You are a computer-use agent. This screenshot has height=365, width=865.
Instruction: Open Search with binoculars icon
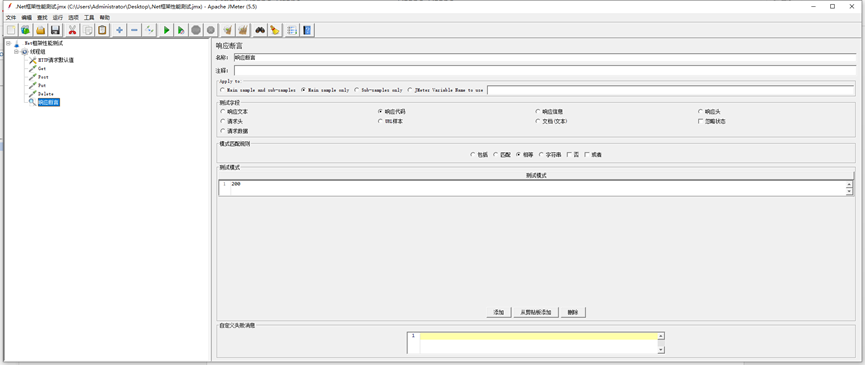pyautogui.click(x=260, y=30)
